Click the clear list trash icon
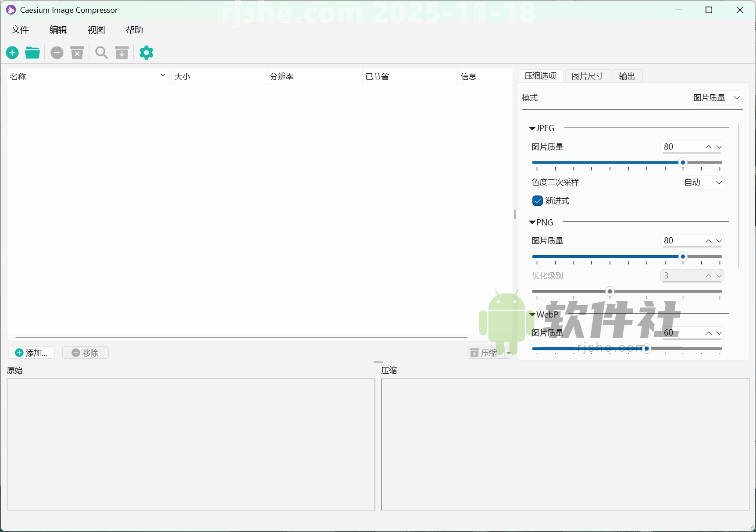Image resolution: width=756 pixels, height=532 pixels. (x=77, y=53)
